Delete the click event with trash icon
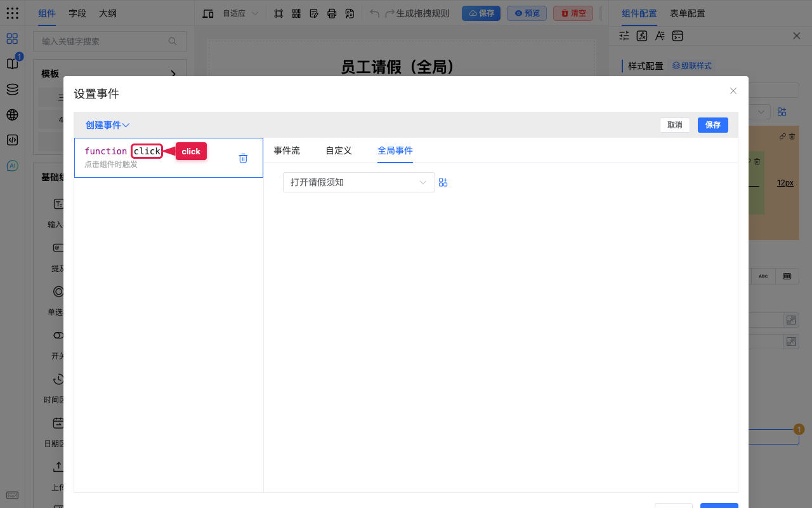The image size is (812, 508). (x=243, y=158)
